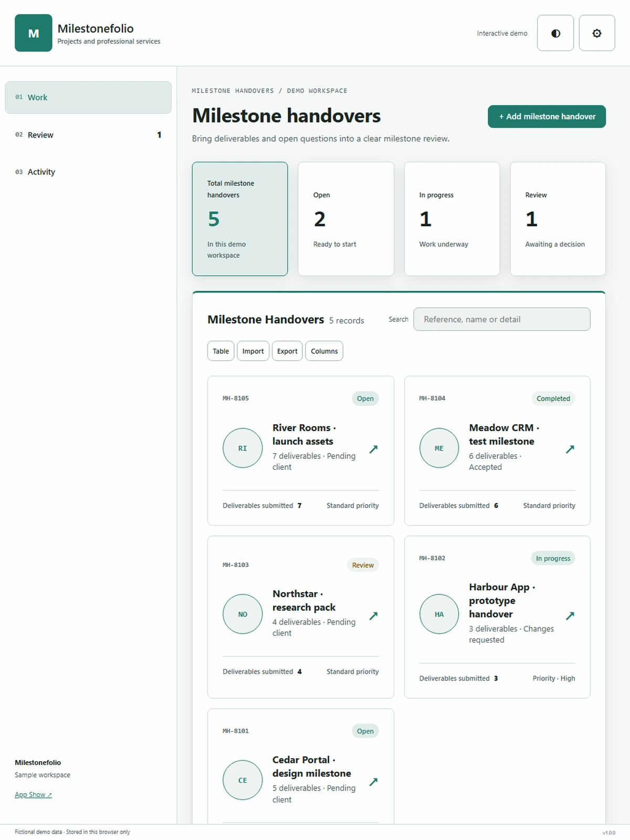Toggle the dark/light theme contrast icon
Image resolution: width=630 pixels, height=840 pixels.
(x=555, y=33)
